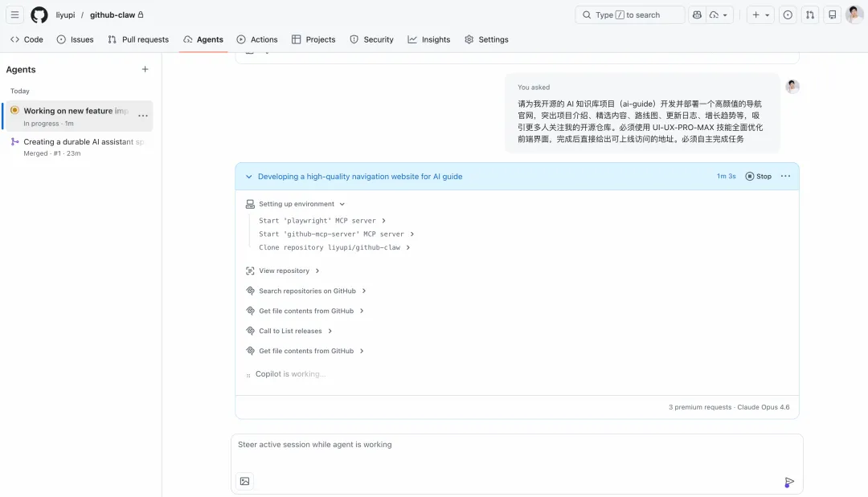Open the issues icon in top bar
Image resolution: width=868 pixels, height=497 pixels.
pos(788,14)
